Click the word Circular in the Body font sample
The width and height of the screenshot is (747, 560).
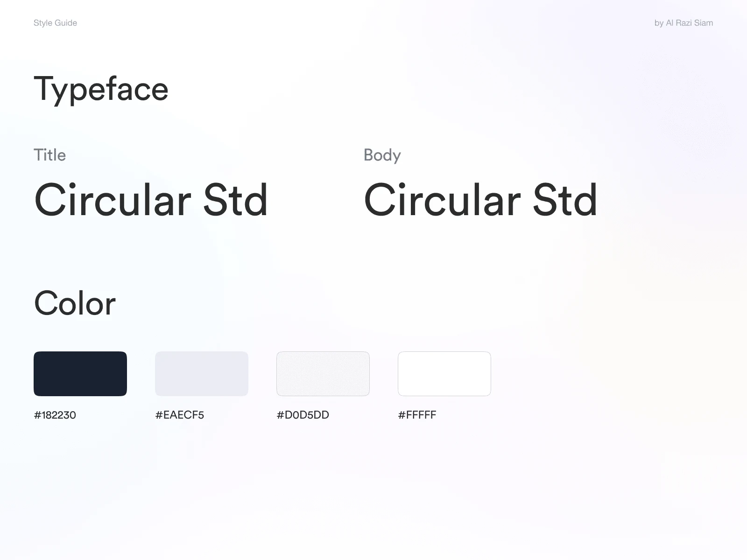pos(442,200)
